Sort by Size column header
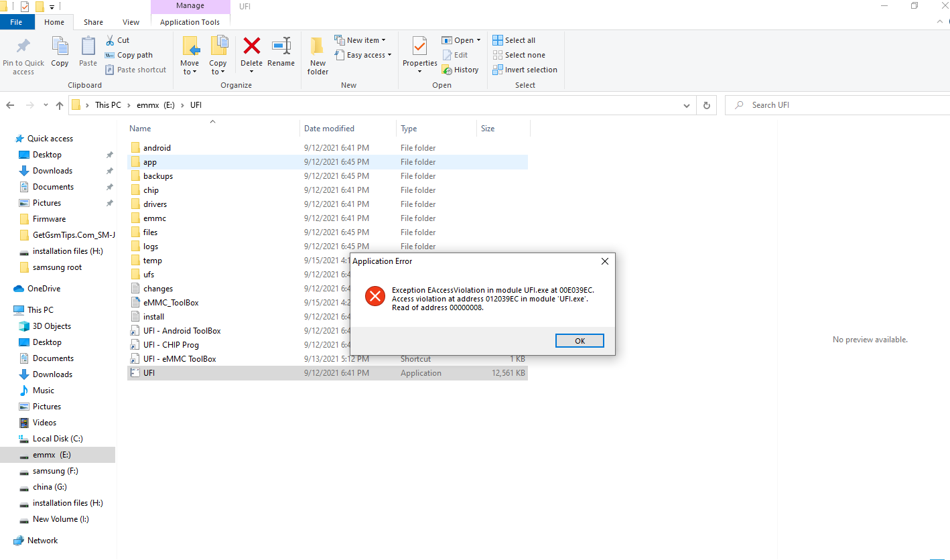This screenshot has height=560, width=950. [x=503, y=129]
